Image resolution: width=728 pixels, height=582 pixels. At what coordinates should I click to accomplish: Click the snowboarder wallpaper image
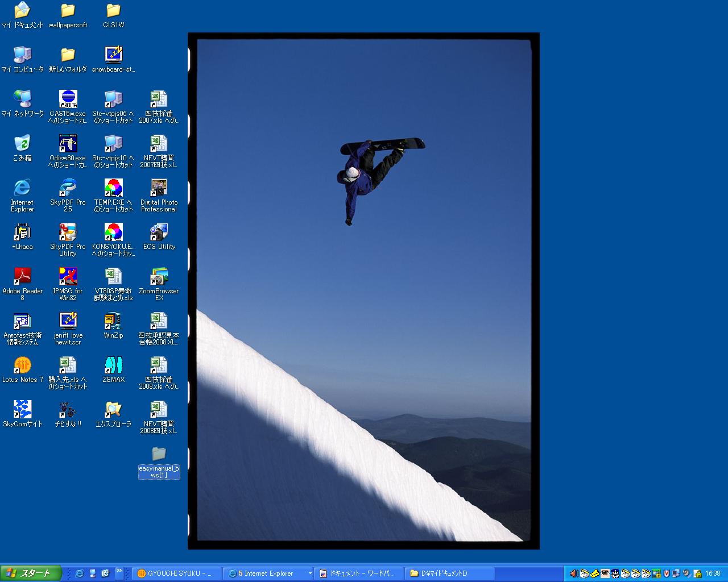(363, 291)
